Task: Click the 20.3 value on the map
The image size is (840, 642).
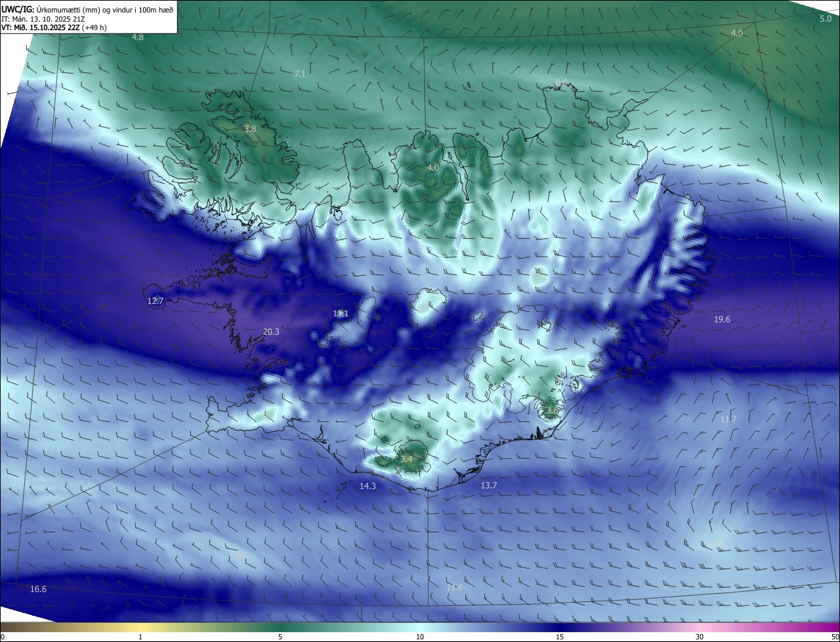Action: coord(271,332)
